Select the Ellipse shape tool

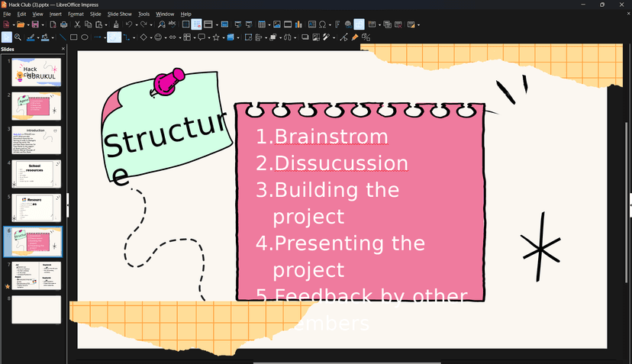click(85, 37)
